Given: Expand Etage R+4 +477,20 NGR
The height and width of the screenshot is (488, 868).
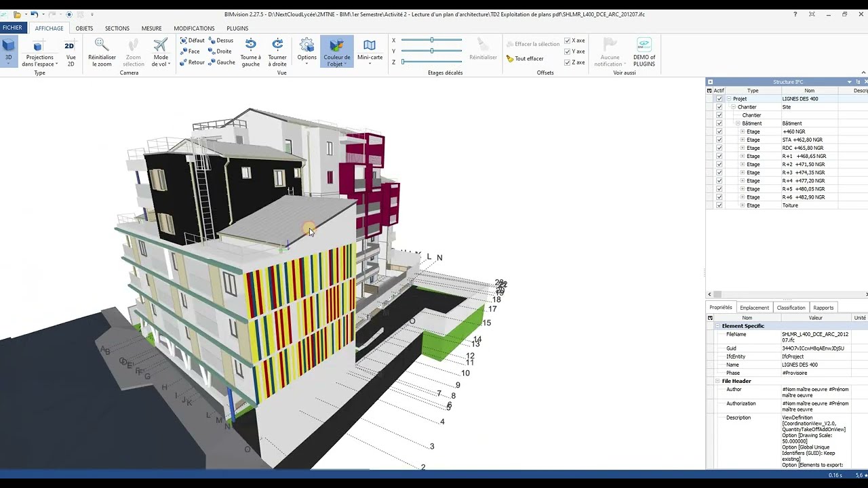Looking at the screenshot, I should [x=743, y=181].
